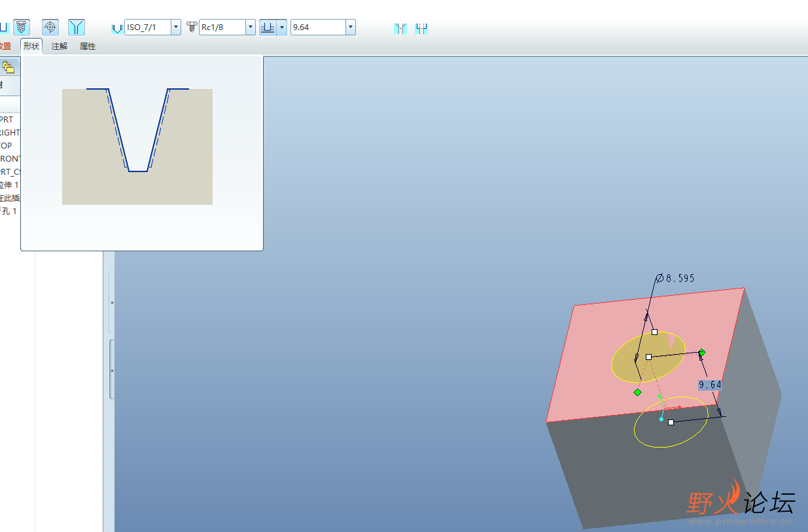808x532 pixels.
Task: Click the green diamond reference handle lower left
Action: coord(637,392)
